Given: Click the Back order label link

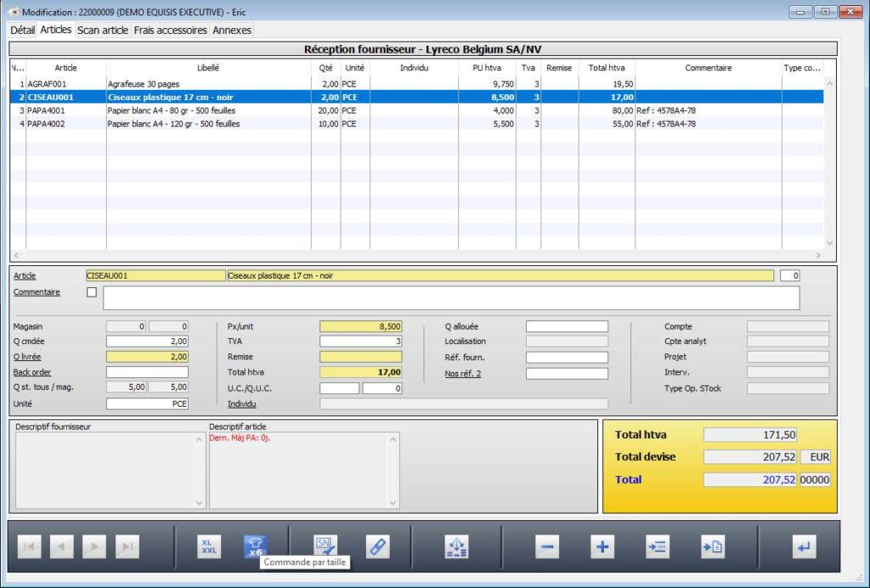Looking at the screenshot, I should (32, 372).
